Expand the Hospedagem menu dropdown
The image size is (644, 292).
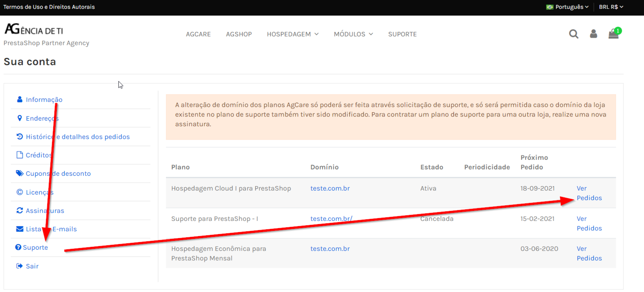[293, 34]
